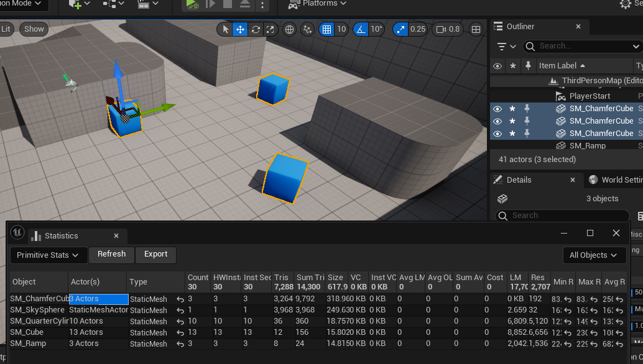
Task: Open the scale snap 0.25 dropdown
Action: coord(418,29)
